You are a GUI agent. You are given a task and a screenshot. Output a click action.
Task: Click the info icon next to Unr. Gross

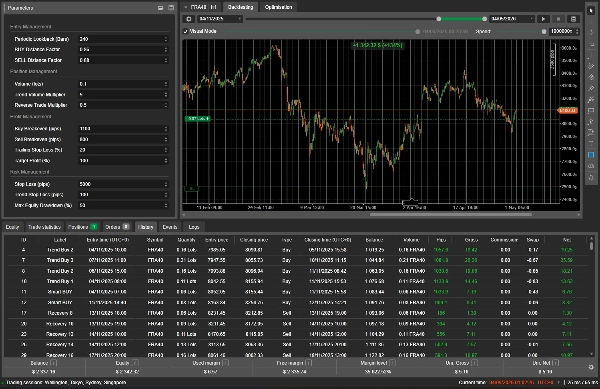[x=474, y=363]
